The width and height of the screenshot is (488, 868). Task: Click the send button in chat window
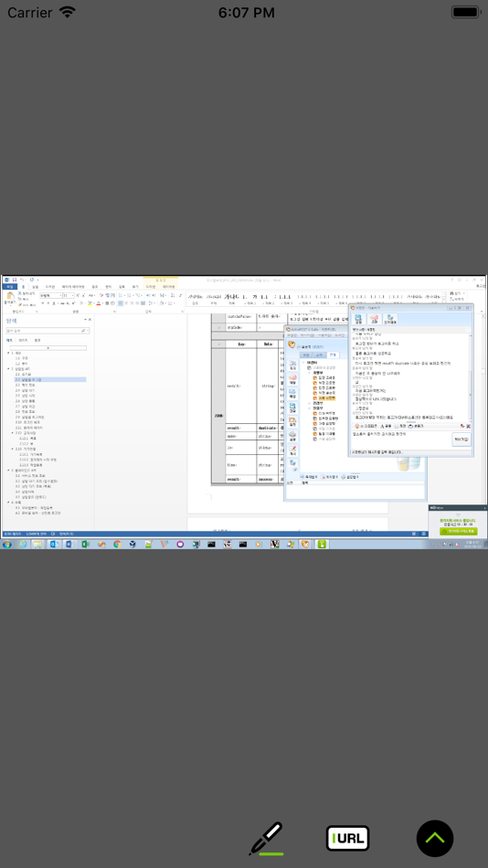click(x=461, y=439)
